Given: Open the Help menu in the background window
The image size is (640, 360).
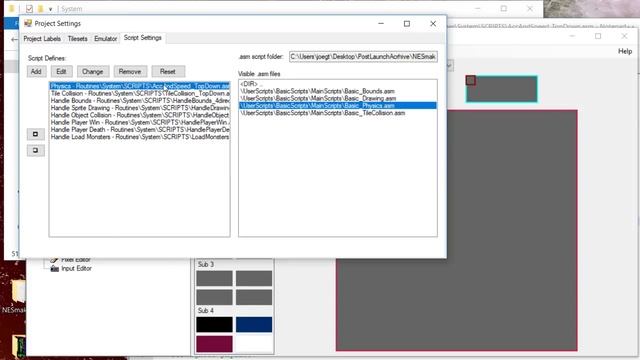Looking at the screenshot, I should point(624,51).
